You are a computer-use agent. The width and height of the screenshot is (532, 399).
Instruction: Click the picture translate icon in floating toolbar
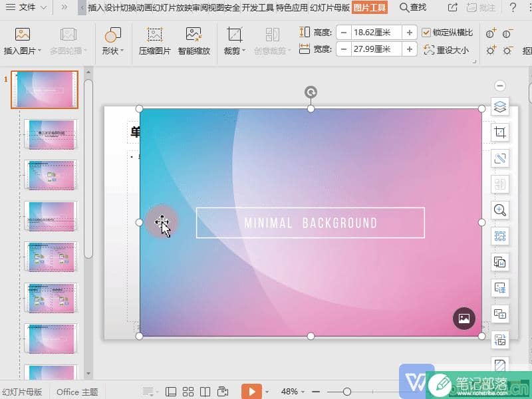(500, 288)
